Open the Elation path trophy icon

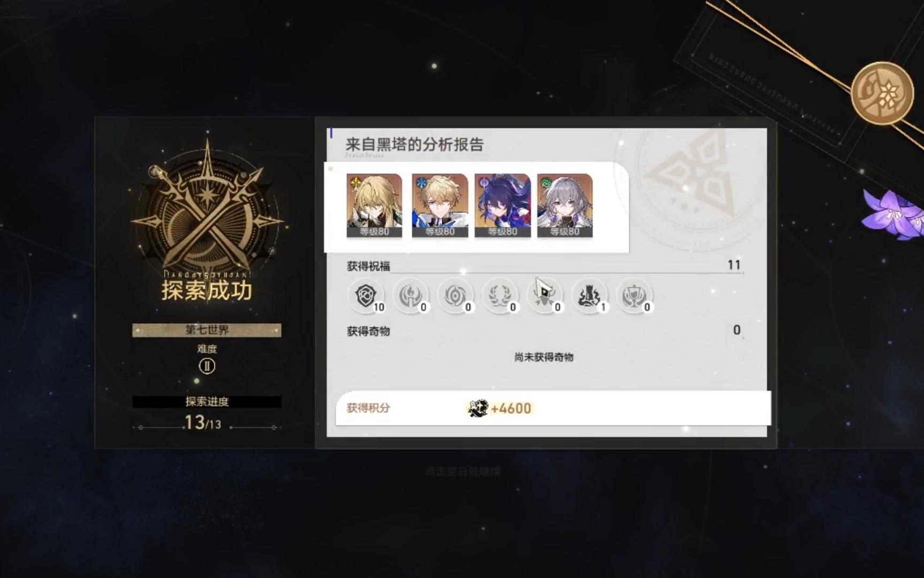point(634,295)
